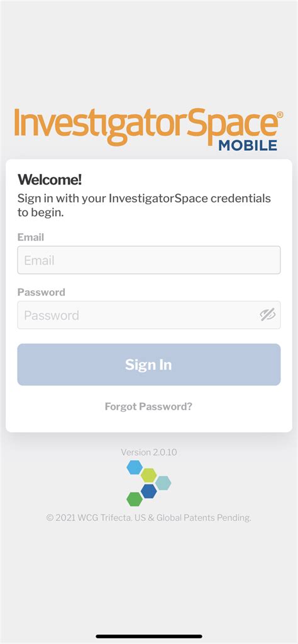This screenshot has width=298, height=644.
Task: Click the Sign In button
Action: (x=149, y=364)
